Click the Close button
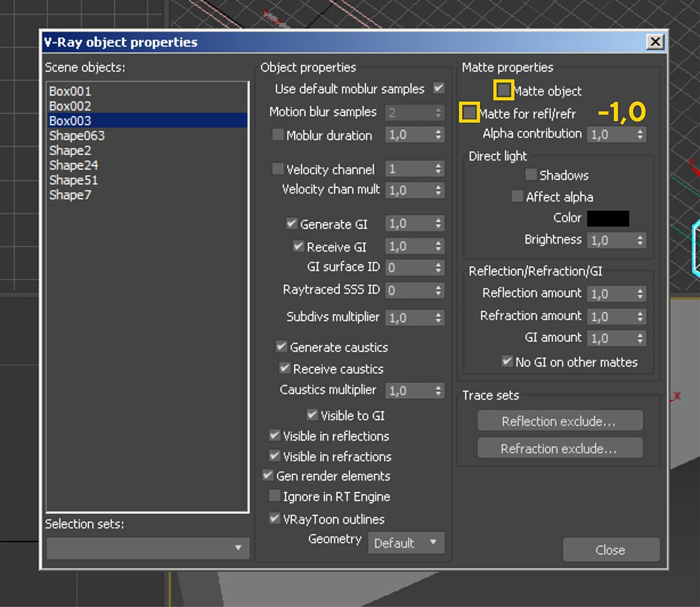This screenshot has width=700, height=607. (611, 549)
